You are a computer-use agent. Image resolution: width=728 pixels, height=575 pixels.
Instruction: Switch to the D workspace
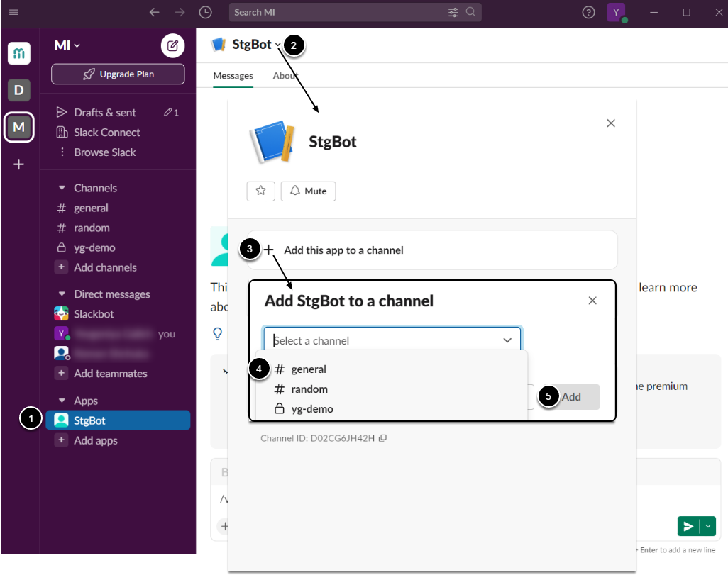coord(19,90)
